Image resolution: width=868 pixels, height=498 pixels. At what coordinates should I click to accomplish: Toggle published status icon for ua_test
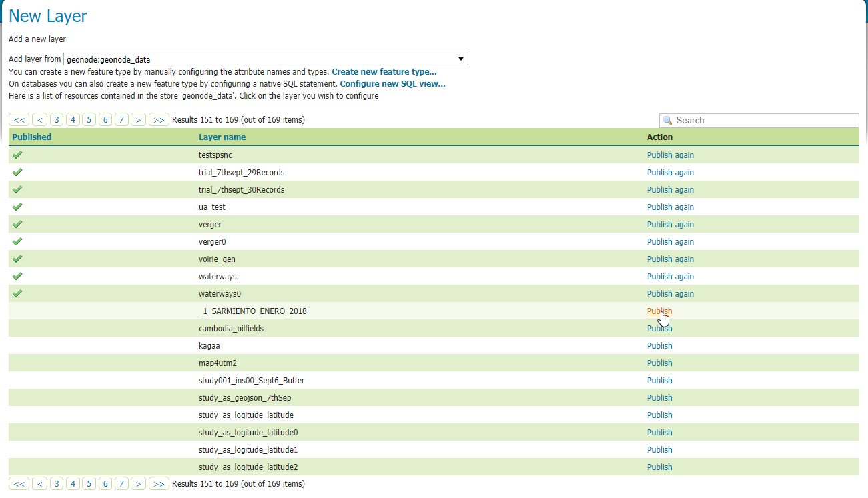(17, 206)
